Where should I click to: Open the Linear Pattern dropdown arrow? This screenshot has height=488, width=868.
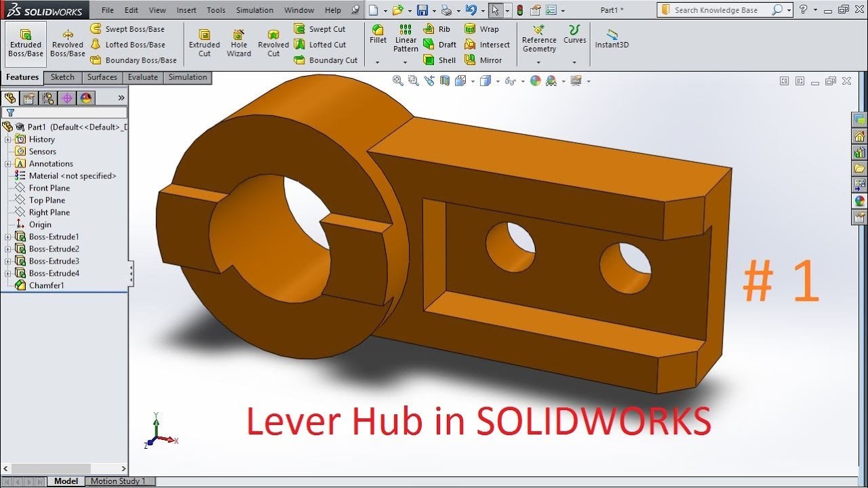pos(406,62)
